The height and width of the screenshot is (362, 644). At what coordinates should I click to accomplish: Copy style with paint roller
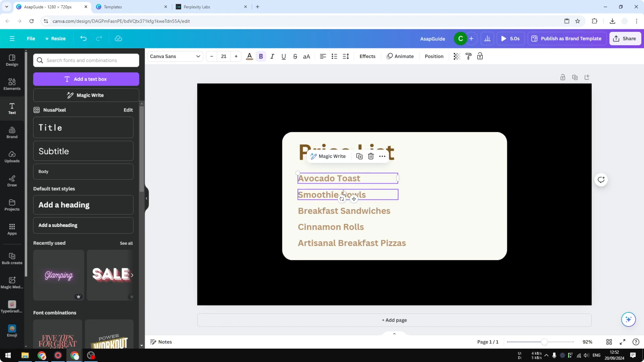tap(468, 56)
